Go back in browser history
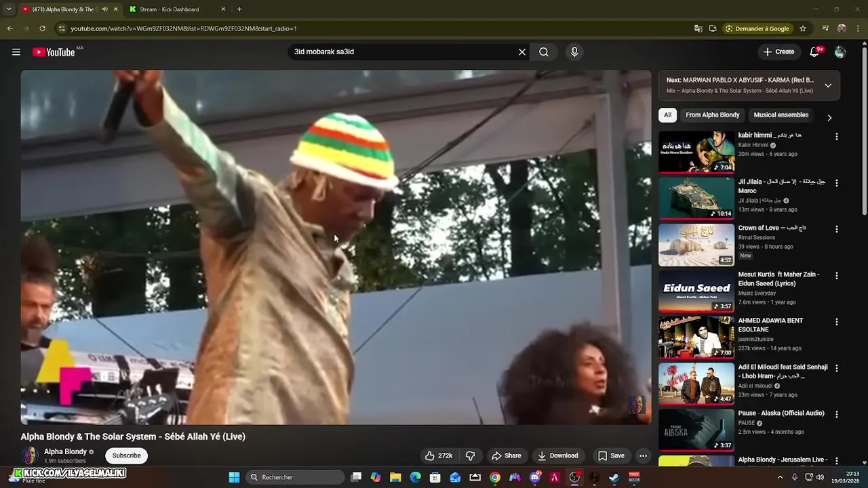868x488 pixels. (x=9, y=28)
